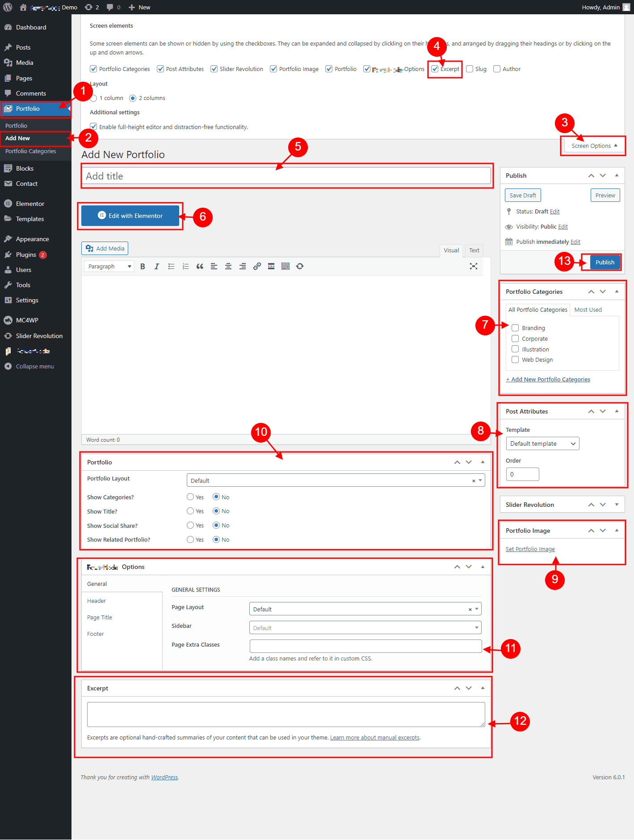The height and width of the screenshot is (840, 634).
Task: Click the Italic formatting icon
Action: [157, 267]
